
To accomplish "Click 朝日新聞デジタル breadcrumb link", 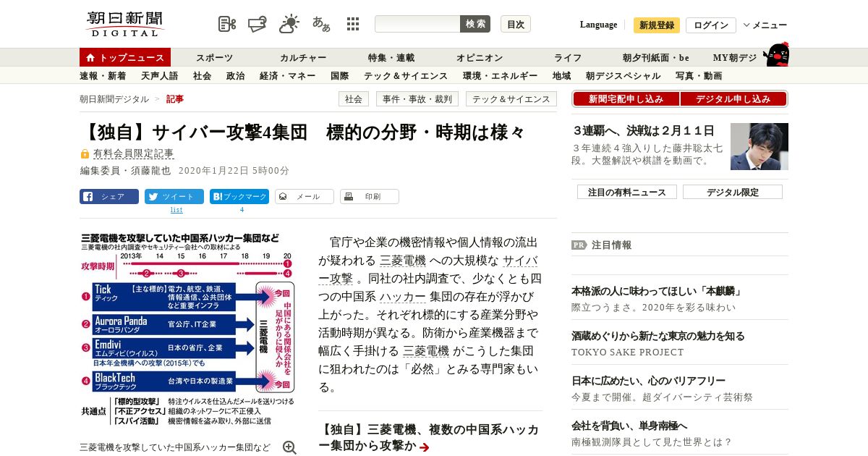I will pos(114,99).
